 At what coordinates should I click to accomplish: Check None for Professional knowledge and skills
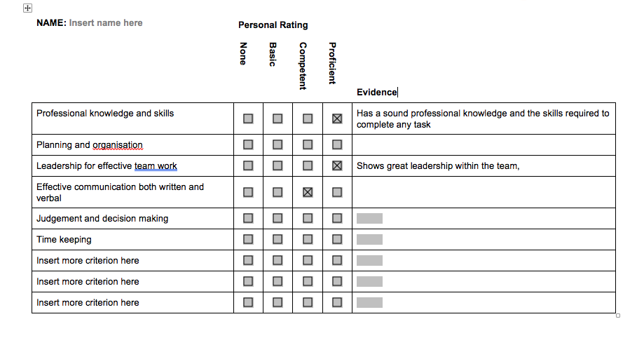tap(248, 119)
